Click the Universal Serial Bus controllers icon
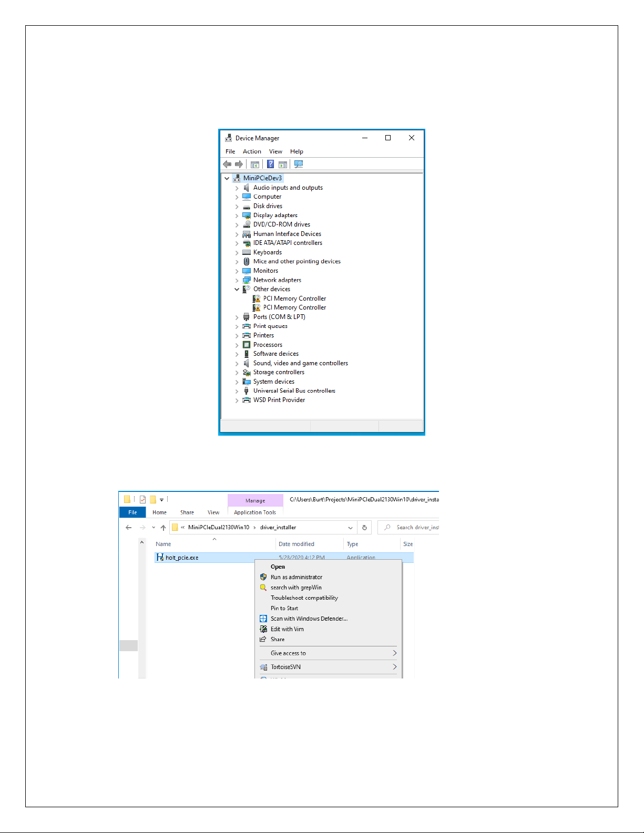This screenshot has width=644, height=833. coord(246,390)
